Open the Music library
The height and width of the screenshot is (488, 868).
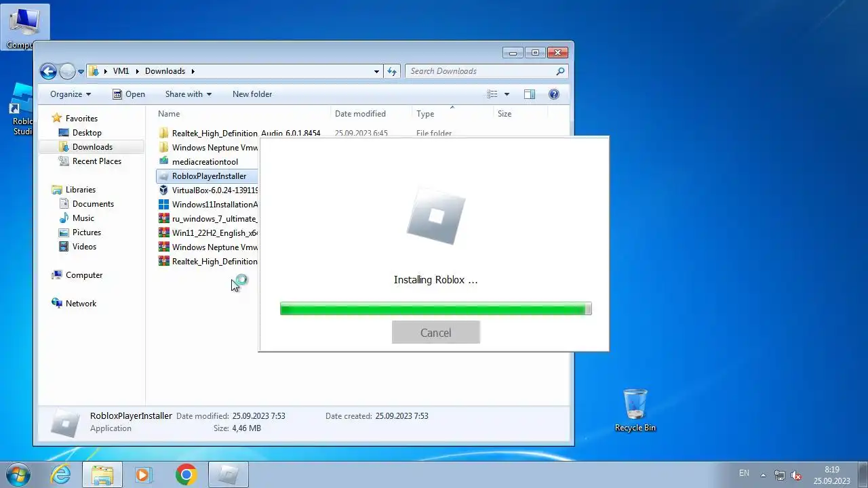pyautogui.click(x=83, y=218)
